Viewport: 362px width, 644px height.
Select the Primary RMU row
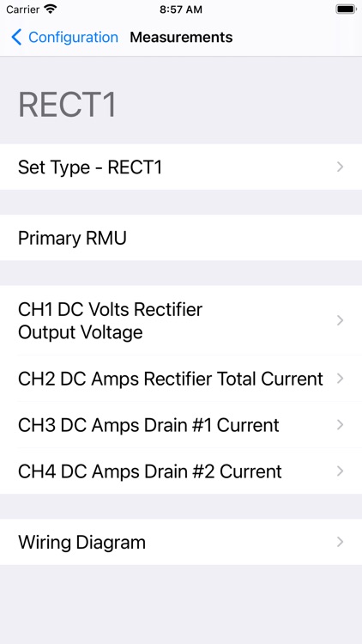pos(181,238)
